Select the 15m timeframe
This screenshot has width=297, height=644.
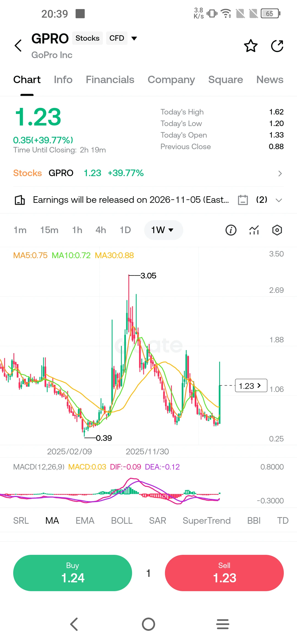(x=49, y=230)
